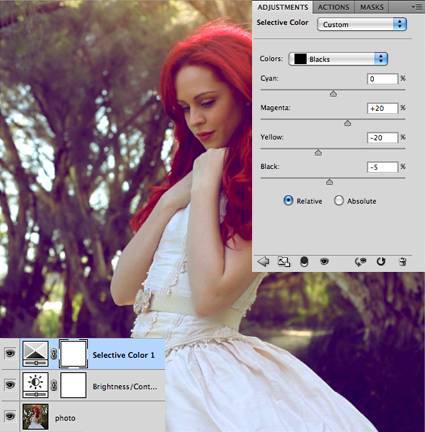Click the Magenta slider handle
Screen dimensions: 425x432
tap(347, 123)
